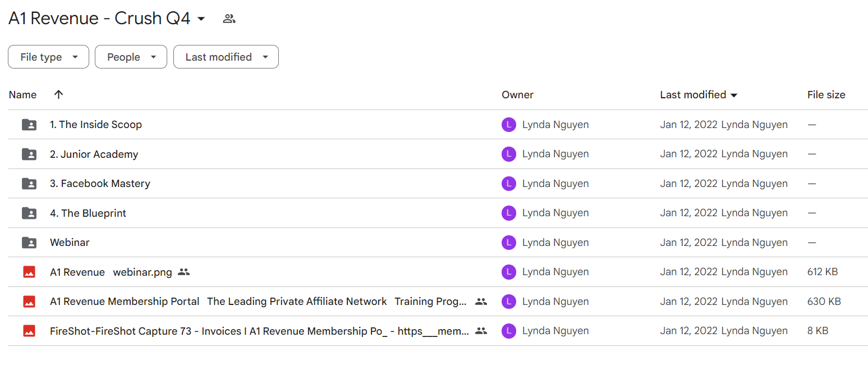
Task: Sort by the Name column header
Action: coord(22,95)
